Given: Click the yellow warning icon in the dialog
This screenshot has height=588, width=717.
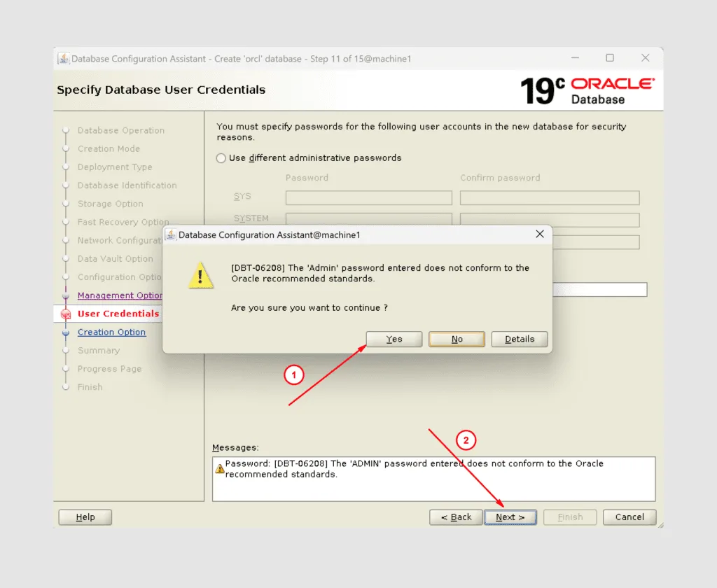Looking at the screenshot, I should click(x=200, y=275).
